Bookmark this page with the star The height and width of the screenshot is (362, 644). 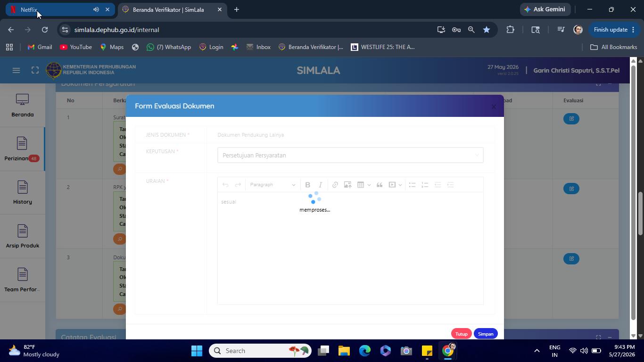[x=486, y=30]
